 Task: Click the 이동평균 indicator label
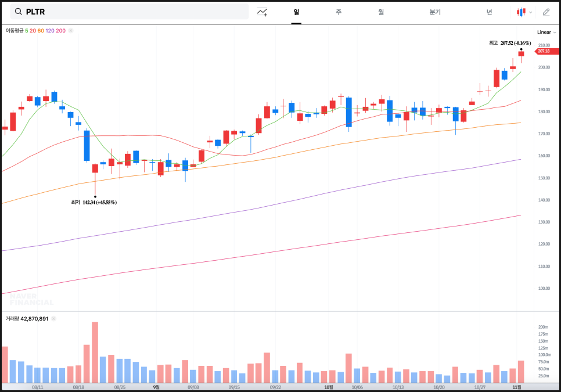coord(14,30)
